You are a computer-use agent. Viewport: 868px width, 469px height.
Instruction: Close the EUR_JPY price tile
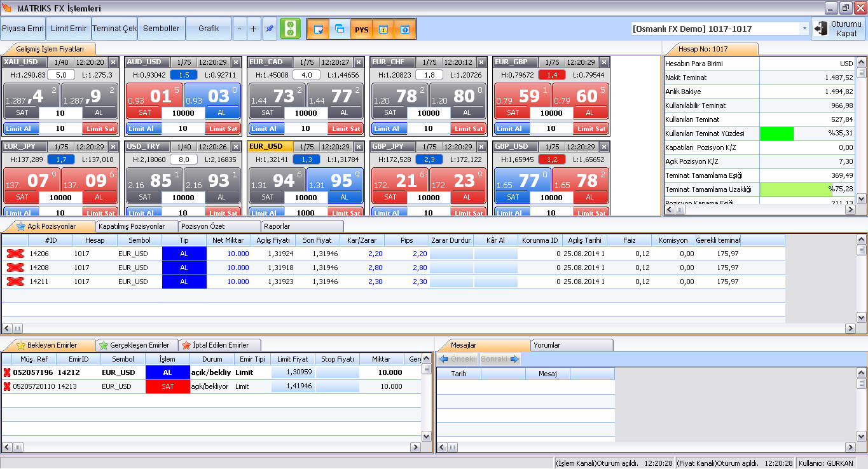click(x=113, y=147)
